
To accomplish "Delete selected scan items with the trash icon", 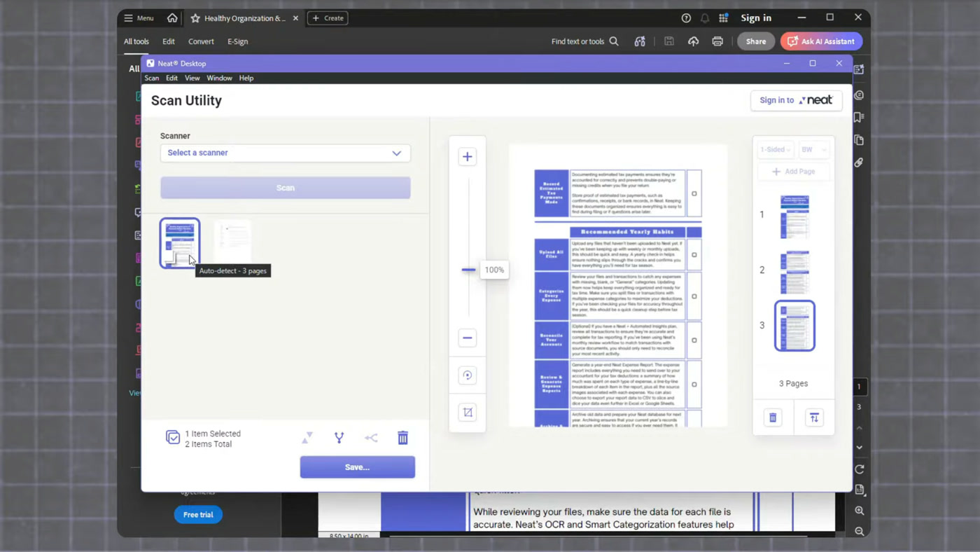I will [x=402, y=438].
